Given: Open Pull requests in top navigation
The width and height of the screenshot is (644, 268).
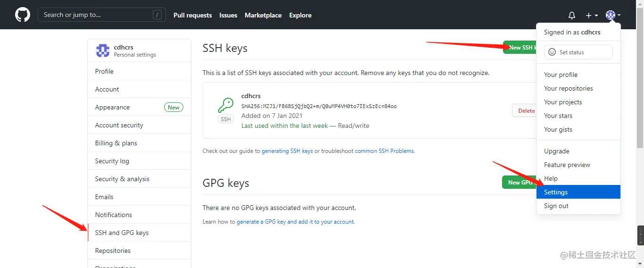Looking at the screenshot, I should [x=192, y=15].
